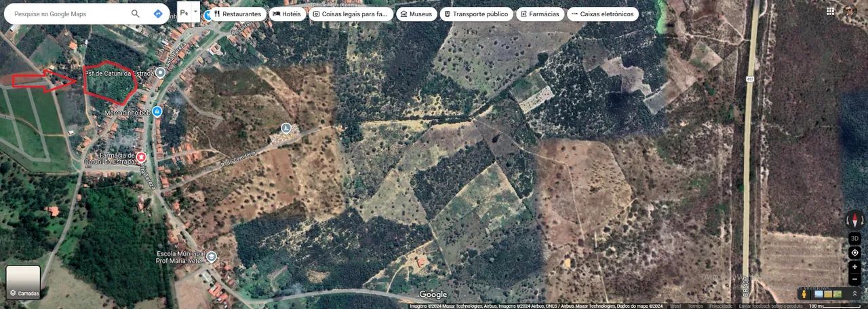Open the Museus category chip

click(416, 14)
